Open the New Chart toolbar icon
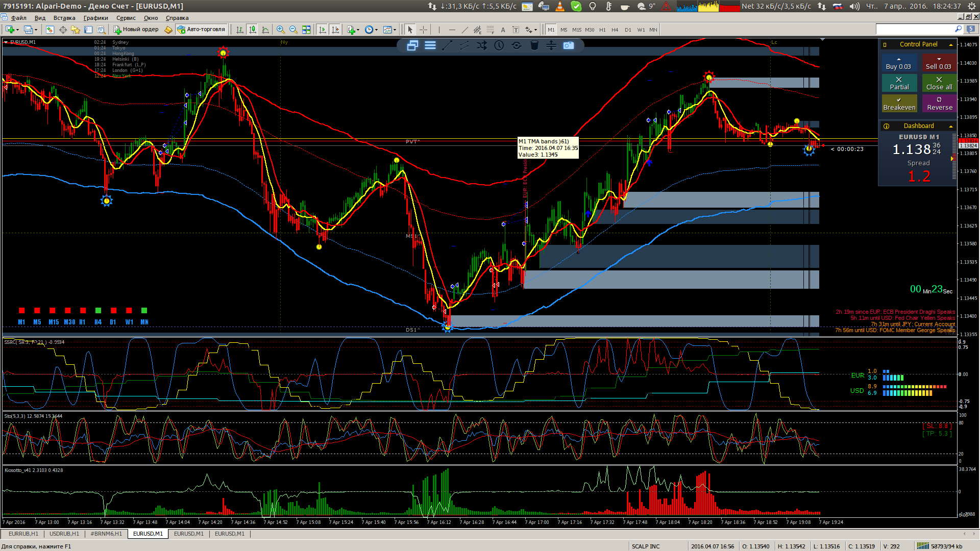The height and width of the screenshot is (551, 980). click(x=10, y=30)
